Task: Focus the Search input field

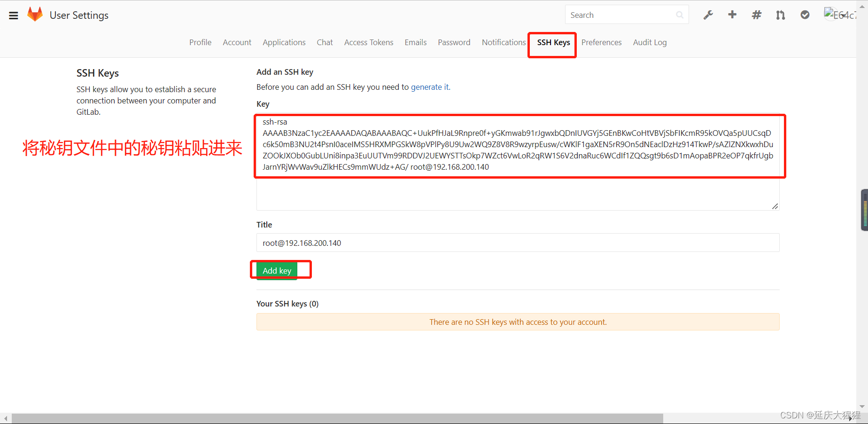Action: point(627,15)
